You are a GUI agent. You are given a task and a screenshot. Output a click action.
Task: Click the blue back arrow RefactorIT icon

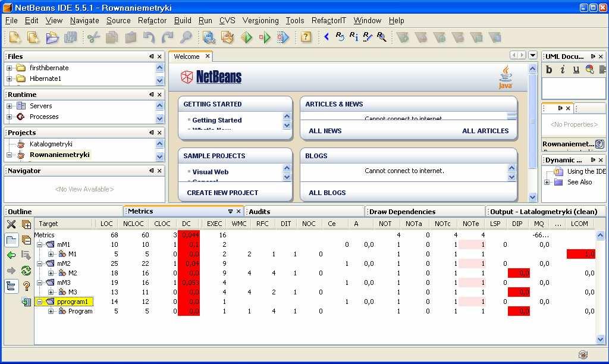[327, 36]
